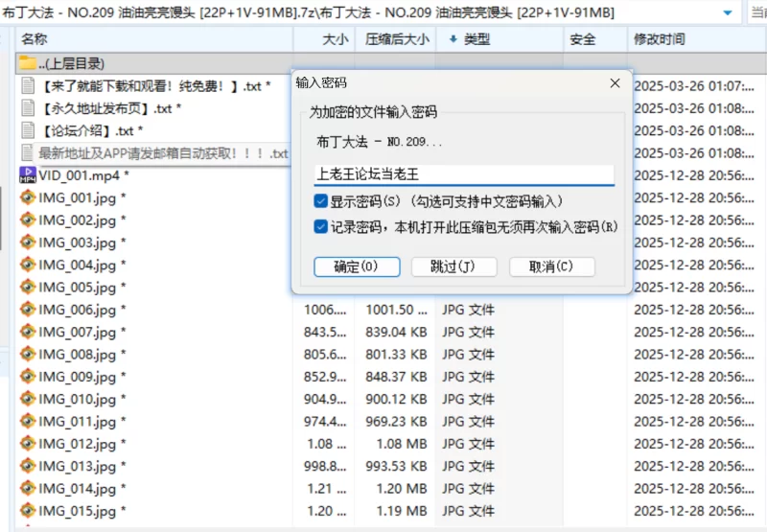Toggle the 显示密码(S) checkbox
This screenshot has height=532, width=767.
(x=321, y=201)
